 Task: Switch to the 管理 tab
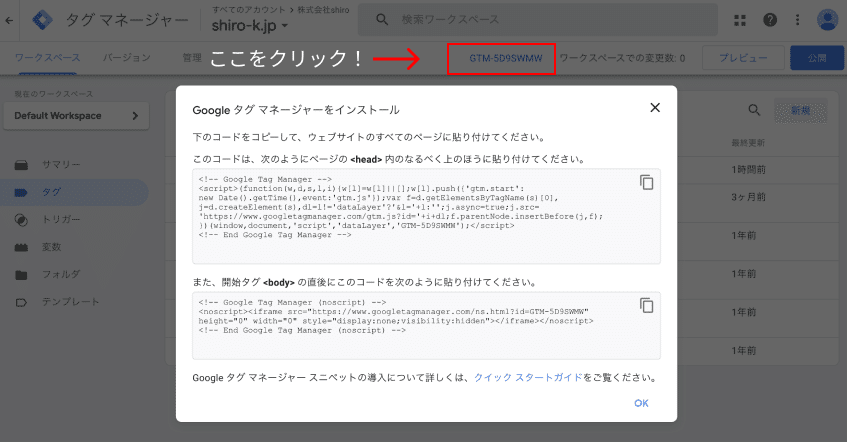point(192,58)
